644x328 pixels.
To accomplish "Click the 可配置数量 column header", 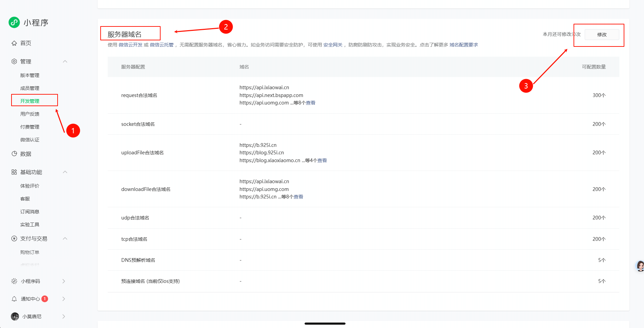I will click(x=594, y=67).
